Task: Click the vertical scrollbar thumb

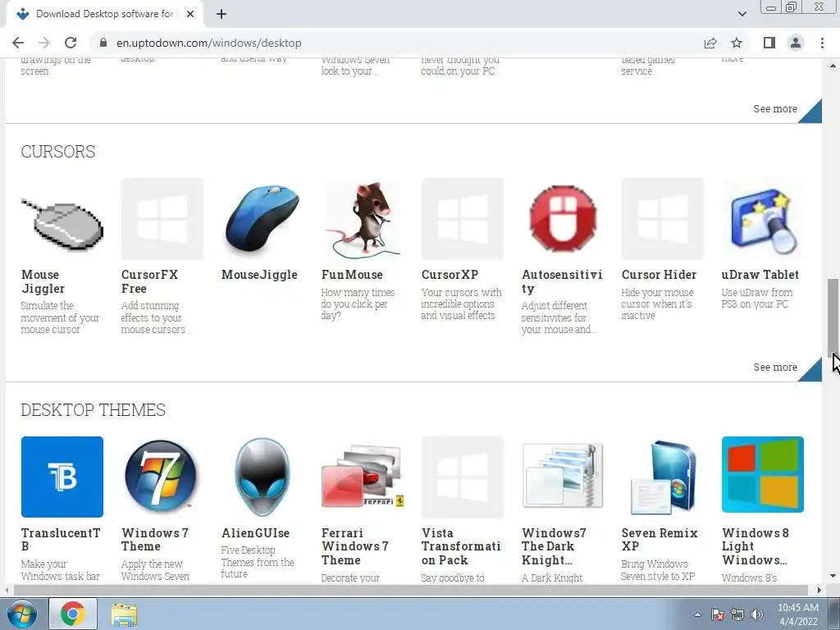Action: 833,317
